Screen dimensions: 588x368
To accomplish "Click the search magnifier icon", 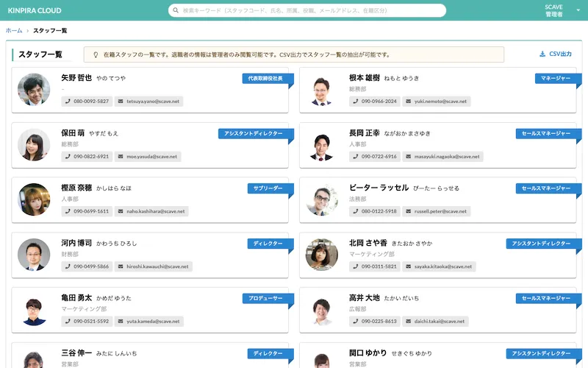I will click(176, 10).
